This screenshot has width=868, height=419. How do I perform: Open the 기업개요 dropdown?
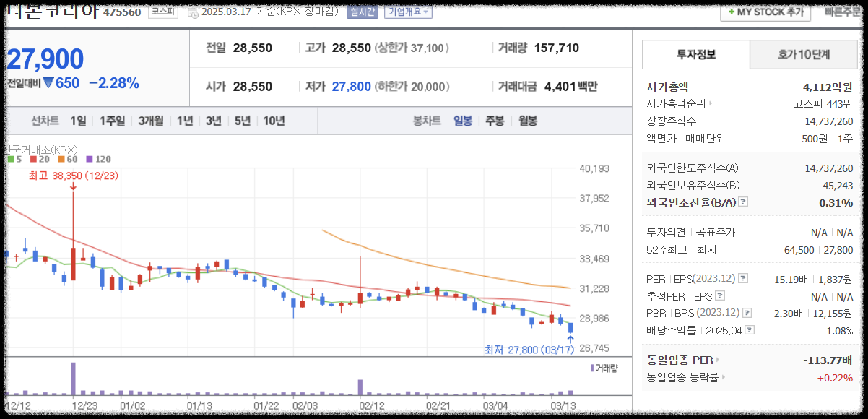[x=408, y=12]
